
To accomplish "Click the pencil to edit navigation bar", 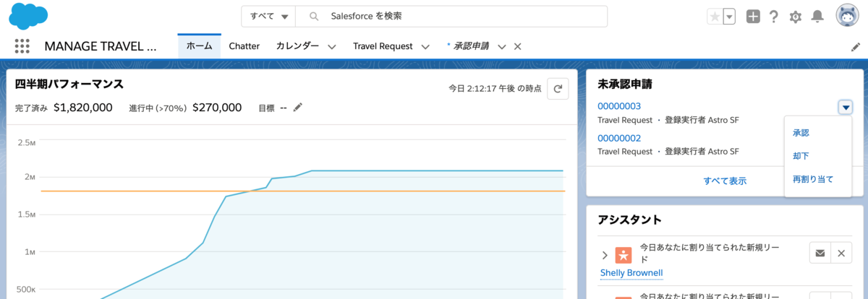I will tap(856, 47).
